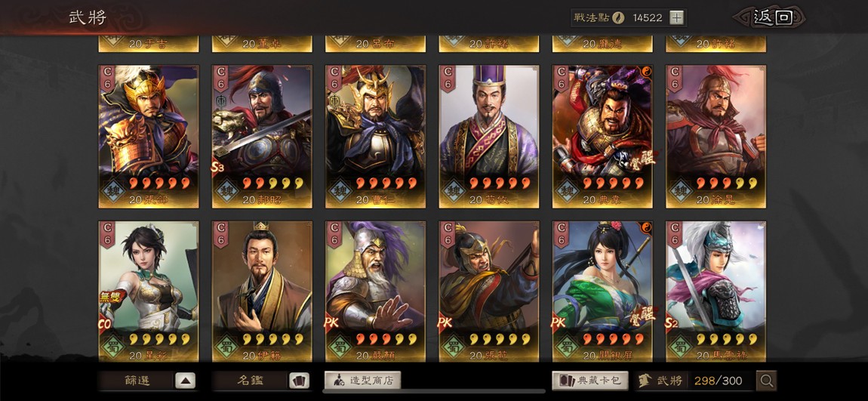
Task: Open the 關銀屏 general card
Action: coord(602,292)
